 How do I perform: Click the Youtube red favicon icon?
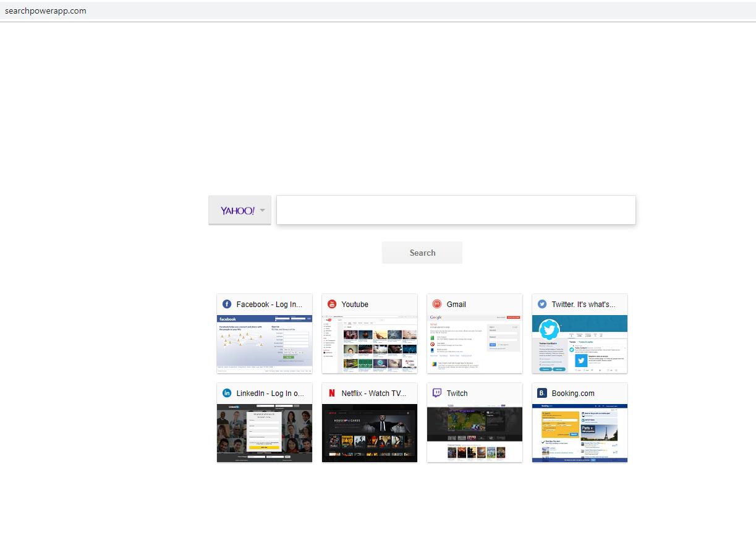click(332, 304)
